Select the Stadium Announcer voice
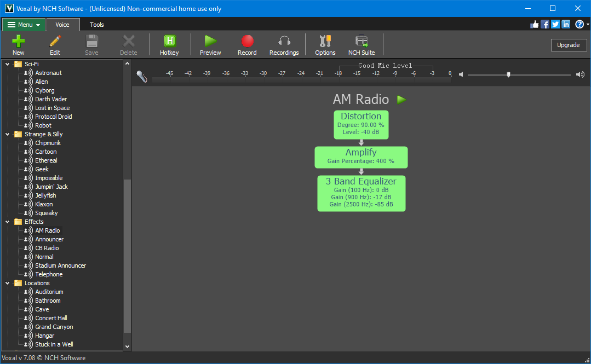 pos(60,265)
